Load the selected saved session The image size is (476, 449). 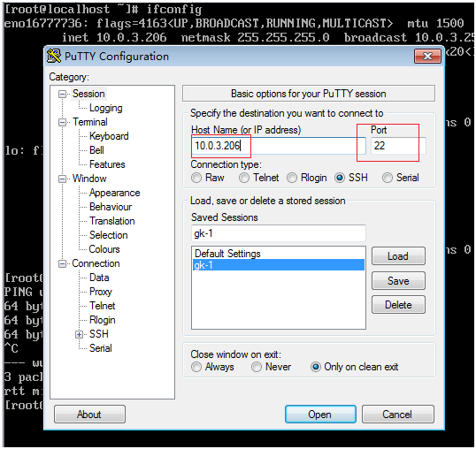[398, 256]
